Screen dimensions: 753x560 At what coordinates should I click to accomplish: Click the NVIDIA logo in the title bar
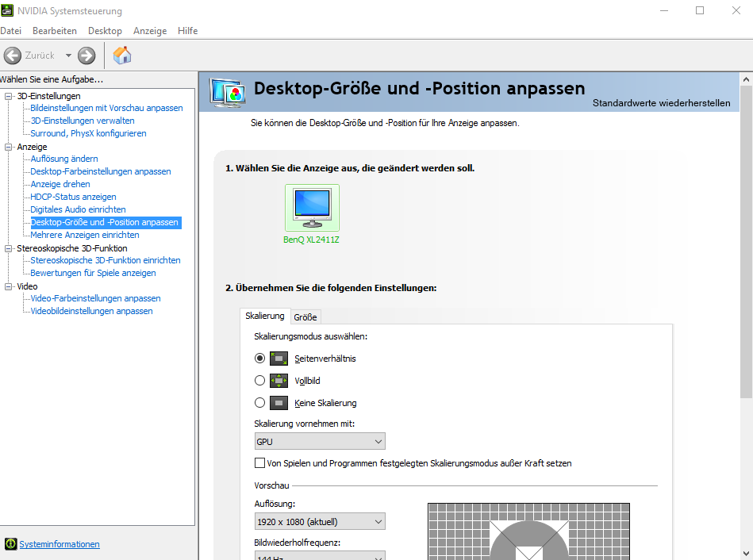7,10
